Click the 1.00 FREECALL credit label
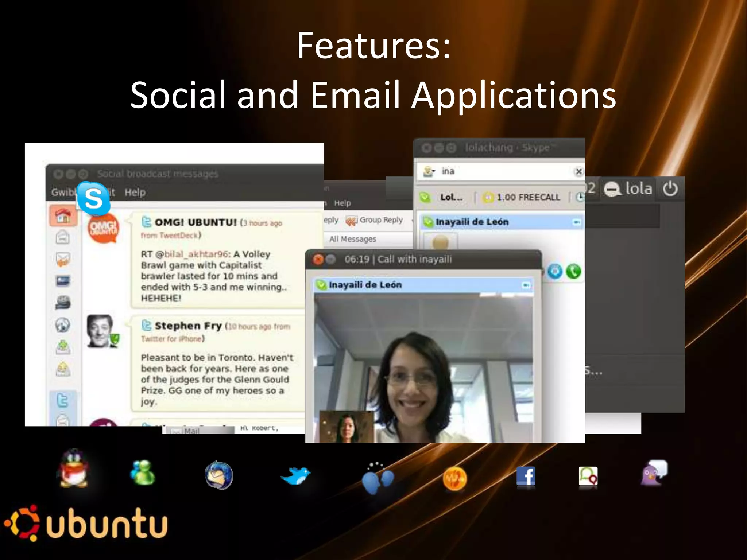Viewport: 747px width, 560px height. tap(522, 197)
